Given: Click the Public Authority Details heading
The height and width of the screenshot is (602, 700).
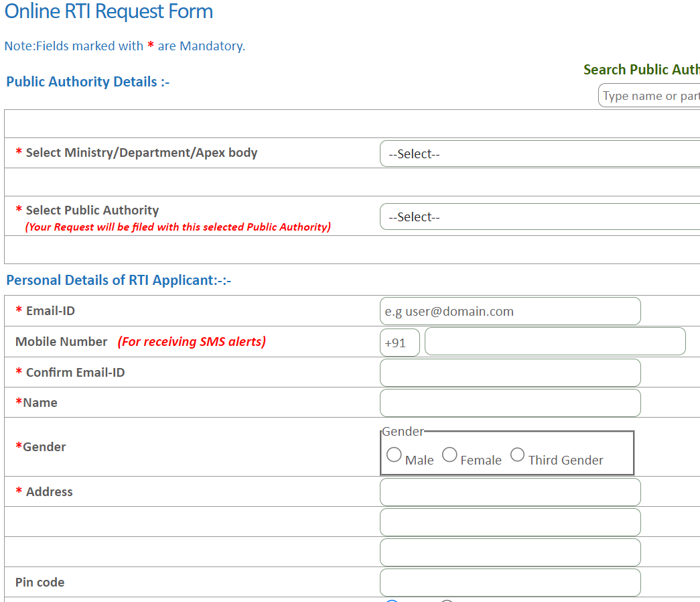Looking at the screenshot, I should pos(88,82).
